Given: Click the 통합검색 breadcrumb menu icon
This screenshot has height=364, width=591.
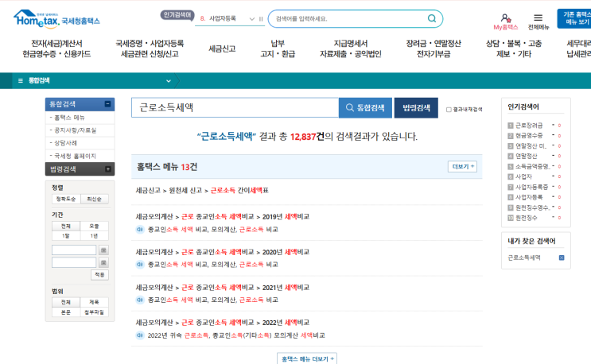Looking at the screenshot, I should 21,80.
